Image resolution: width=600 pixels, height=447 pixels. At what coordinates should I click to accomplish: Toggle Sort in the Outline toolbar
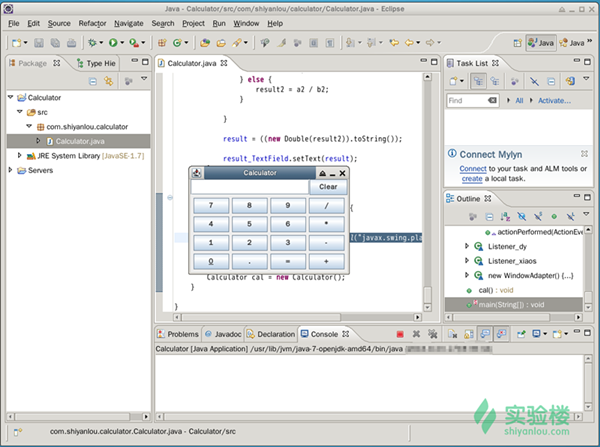(505, 217)
